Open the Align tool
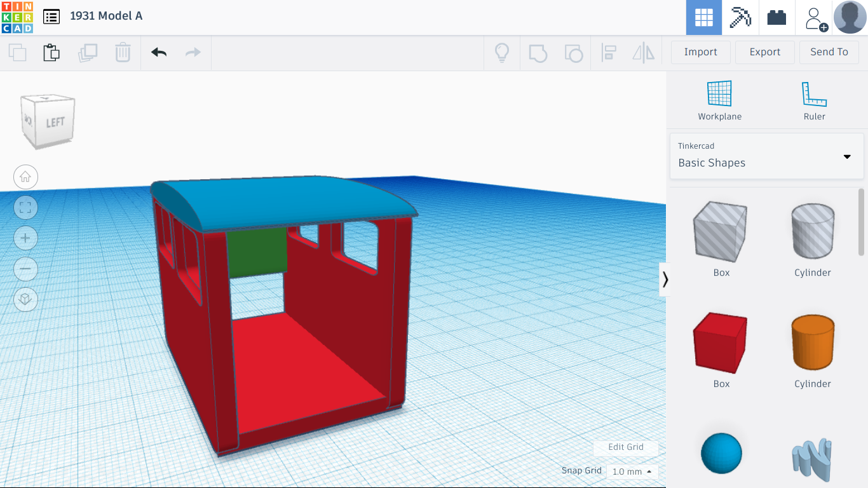 tap(609, 53)
